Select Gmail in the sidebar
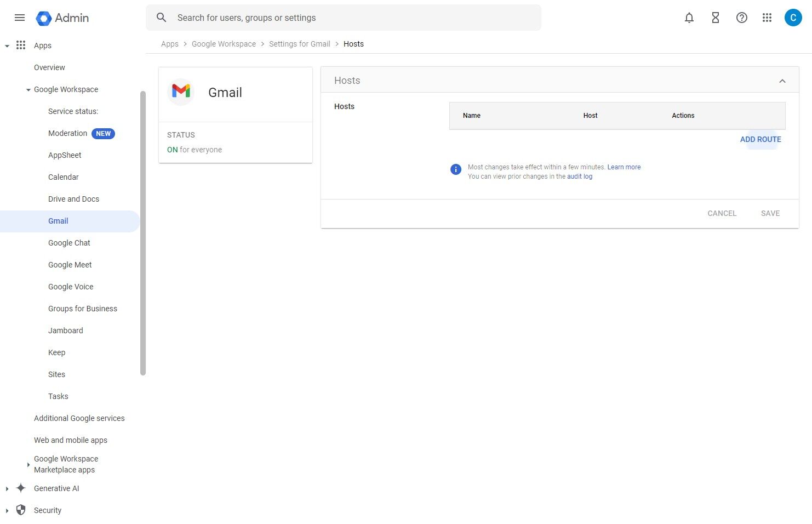 tap(70, 221)
